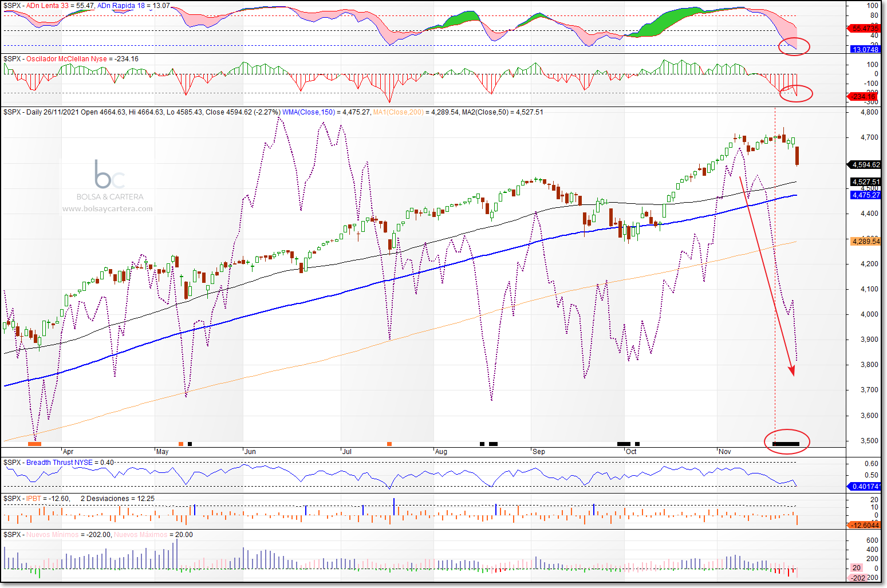Select the 4,527.51 moving average price badge
The height and width of the screenshot is (588, 887).
pos(866,182)
